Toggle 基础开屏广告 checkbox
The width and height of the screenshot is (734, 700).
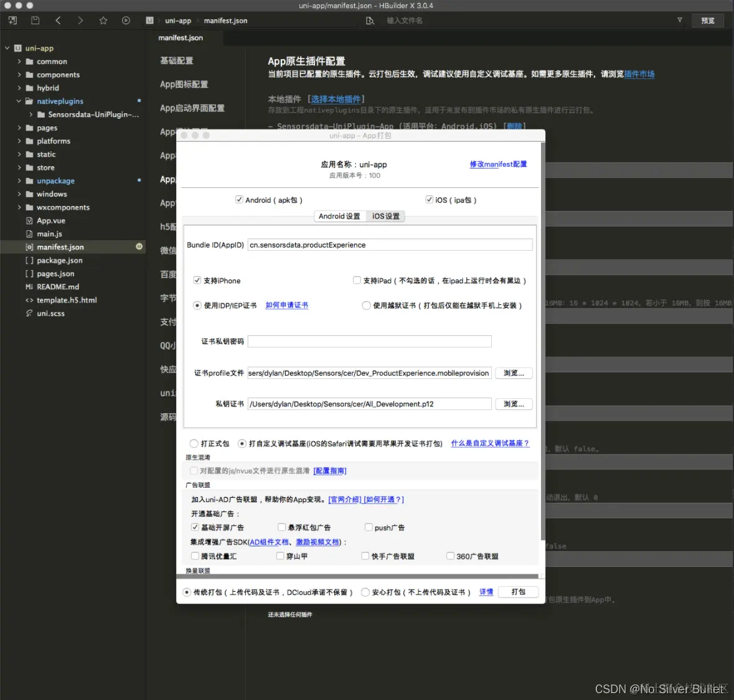coord(195,528)
